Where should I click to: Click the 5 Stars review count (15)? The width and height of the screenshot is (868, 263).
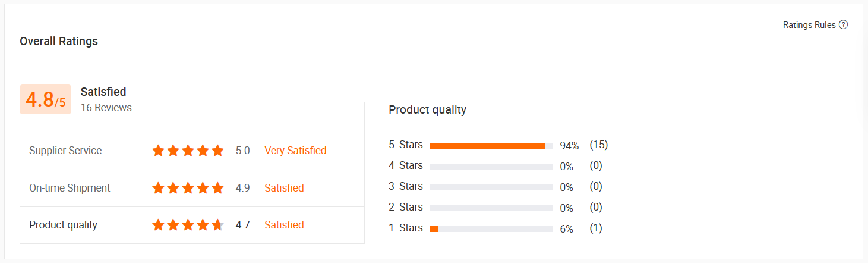pos(598,145)
